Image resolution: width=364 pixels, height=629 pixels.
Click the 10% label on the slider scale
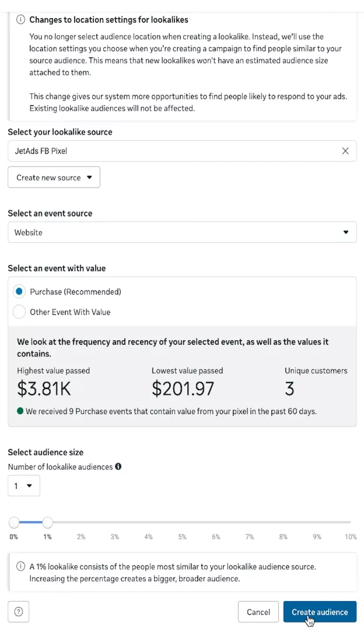click(350, 536)
